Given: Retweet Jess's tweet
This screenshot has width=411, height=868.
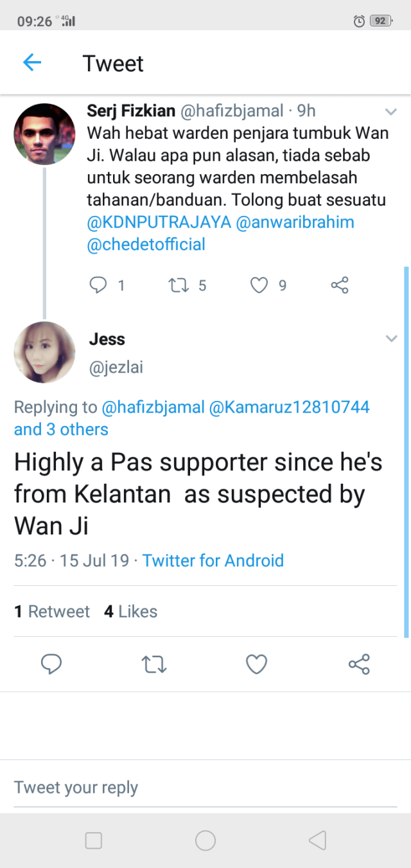Looking at the screenshot, I should tap(153, 664).
